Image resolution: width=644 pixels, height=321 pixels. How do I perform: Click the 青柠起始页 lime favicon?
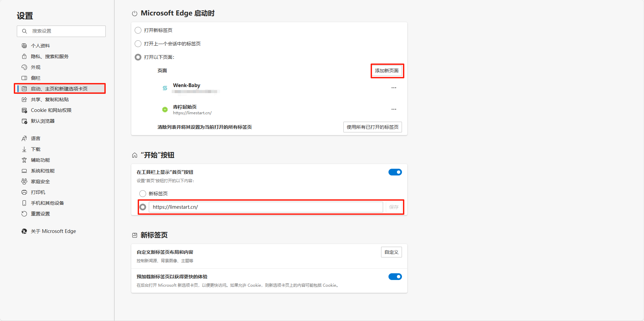coord(165,110)
